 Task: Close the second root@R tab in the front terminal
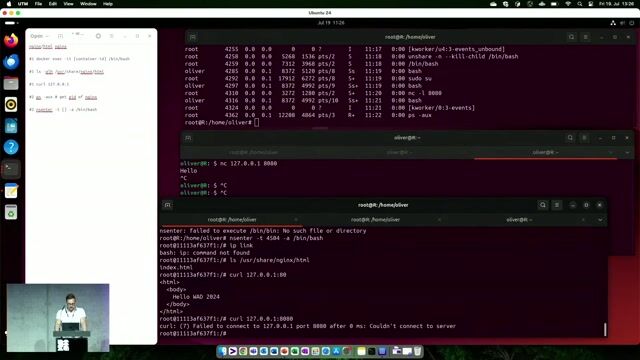439,220
